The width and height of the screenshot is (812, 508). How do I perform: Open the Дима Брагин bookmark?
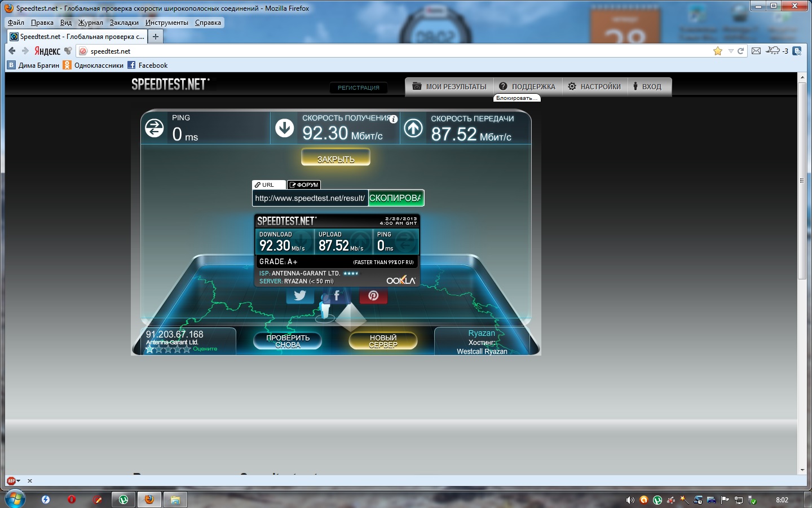click(33, 65)
